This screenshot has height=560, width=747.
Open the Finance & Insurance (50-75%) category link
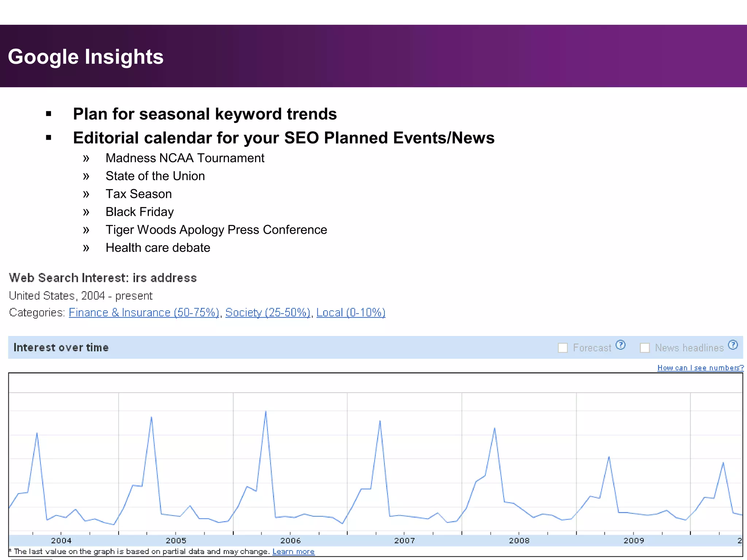coord(144,313)
